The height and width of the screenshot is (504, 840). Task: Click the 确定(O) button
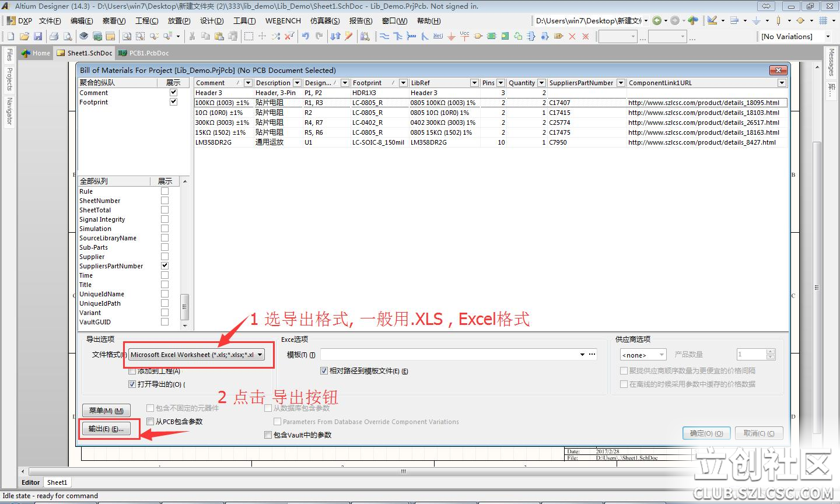[706, 433]
